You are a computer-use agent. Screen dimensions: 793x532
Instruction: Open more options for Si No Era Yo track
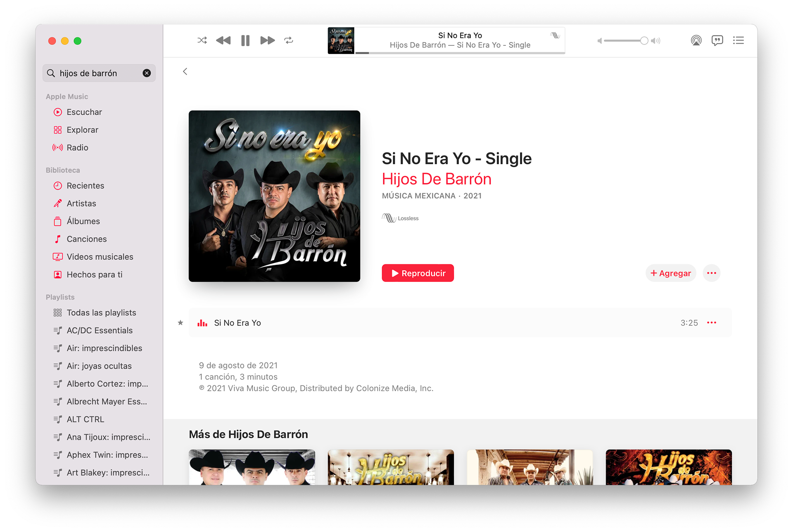(711, 323)
